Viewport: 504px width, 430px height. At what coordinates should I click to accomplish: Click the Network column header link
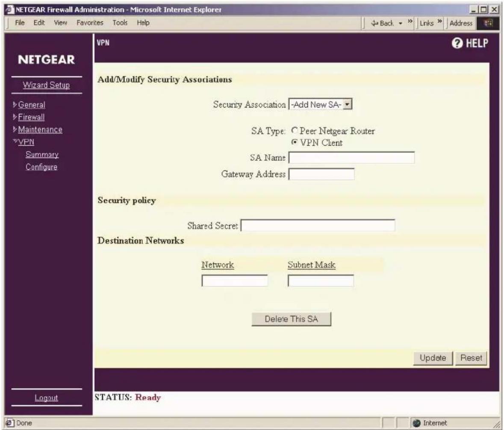(218, 265)
